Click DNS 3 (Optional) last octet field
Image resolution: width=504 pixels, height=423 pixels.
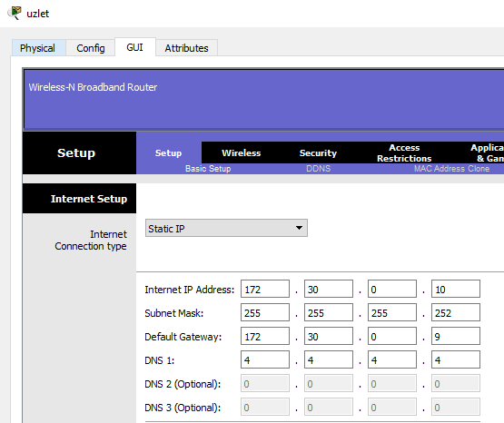[456, 407]
